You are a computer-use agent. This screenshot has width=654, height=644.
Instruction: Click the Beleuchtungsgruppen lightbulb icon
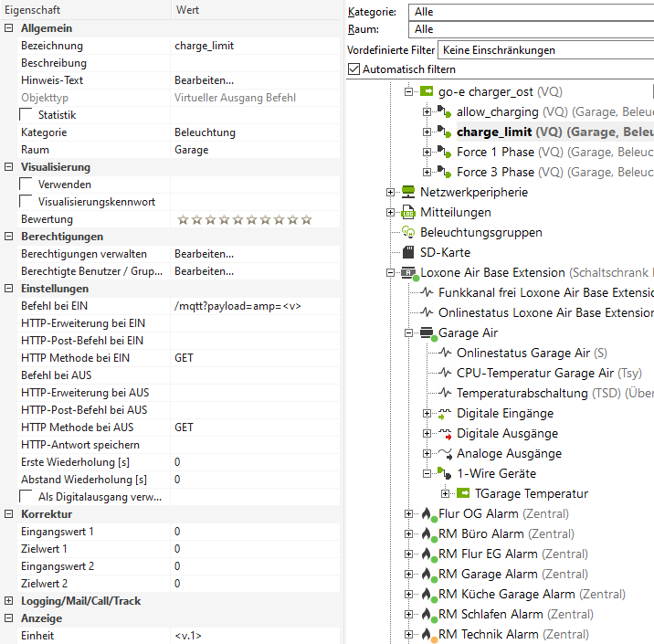tap(408, 232)
